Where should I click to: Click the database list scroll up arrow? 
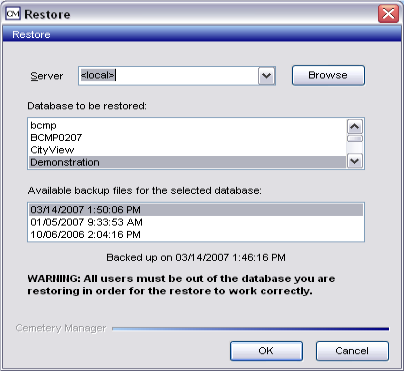pyautogui.click(x=355, y=126)
